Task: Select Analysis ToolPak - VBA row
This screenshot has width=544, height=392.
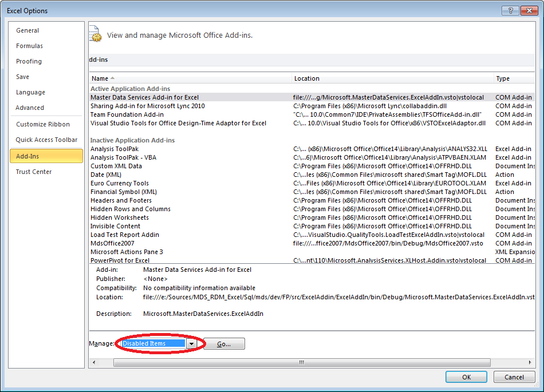Action: click(x=312, y=157)
